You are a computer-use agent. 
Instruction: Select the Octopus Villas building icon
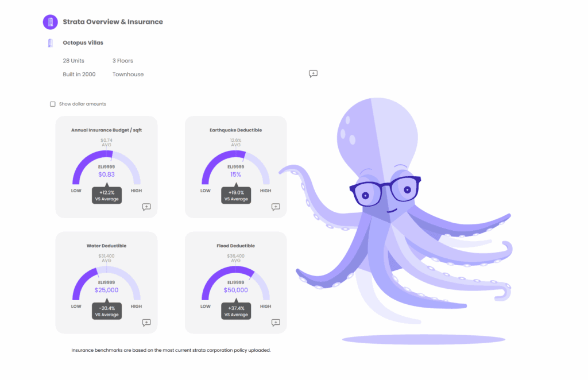pyautogui.click(x=51, y=42)
